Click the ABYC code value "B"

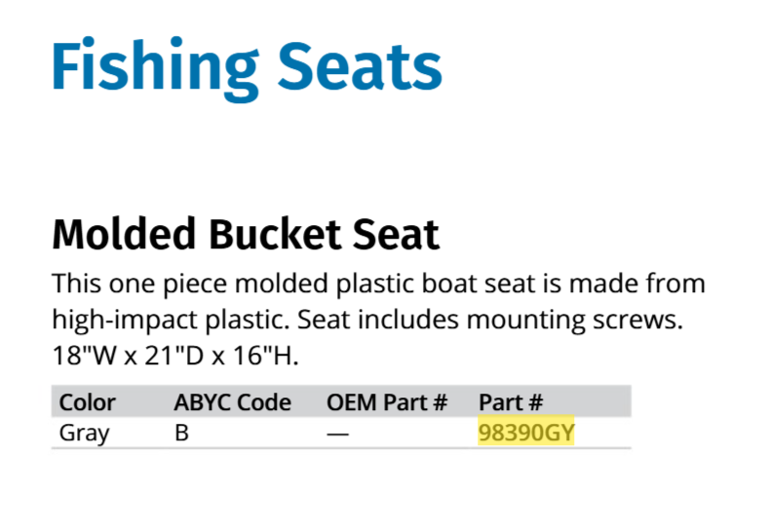(x=181, y=433)
